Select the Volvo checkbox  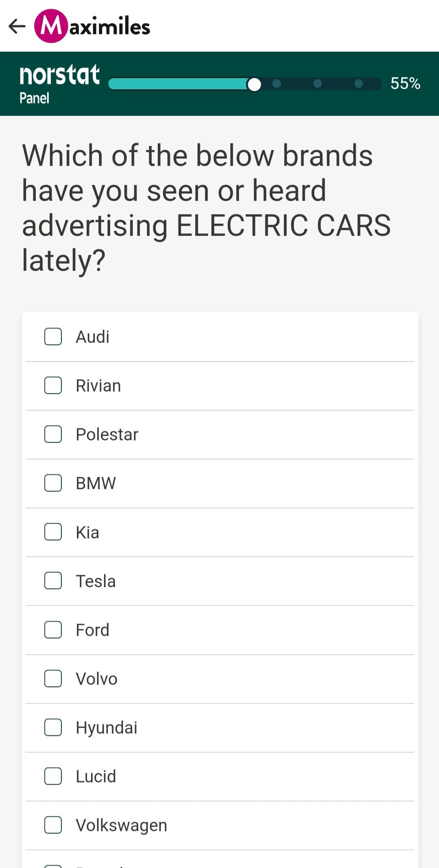53,678
